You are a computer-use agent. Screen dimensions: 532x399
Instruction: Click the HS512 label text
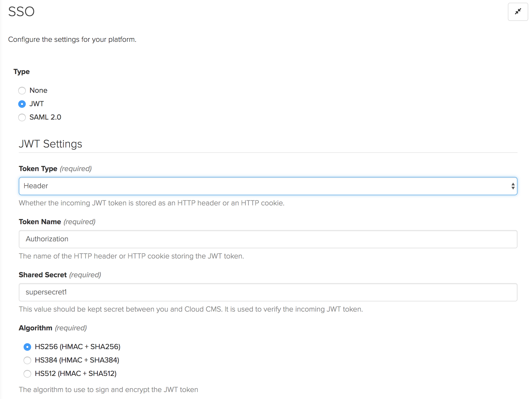(76, 374)
